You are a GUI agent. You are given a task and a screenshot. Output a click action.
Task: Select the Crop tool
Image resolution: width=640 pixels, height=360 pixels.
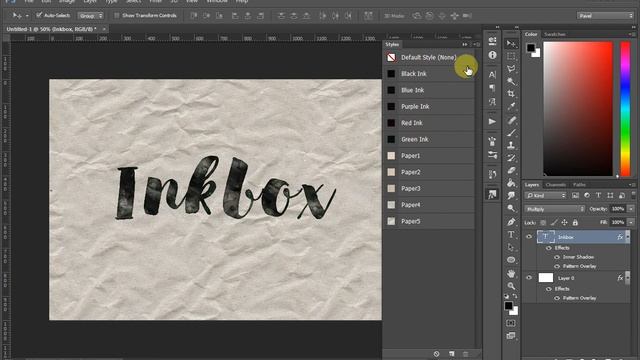click(x=511, y=94)
